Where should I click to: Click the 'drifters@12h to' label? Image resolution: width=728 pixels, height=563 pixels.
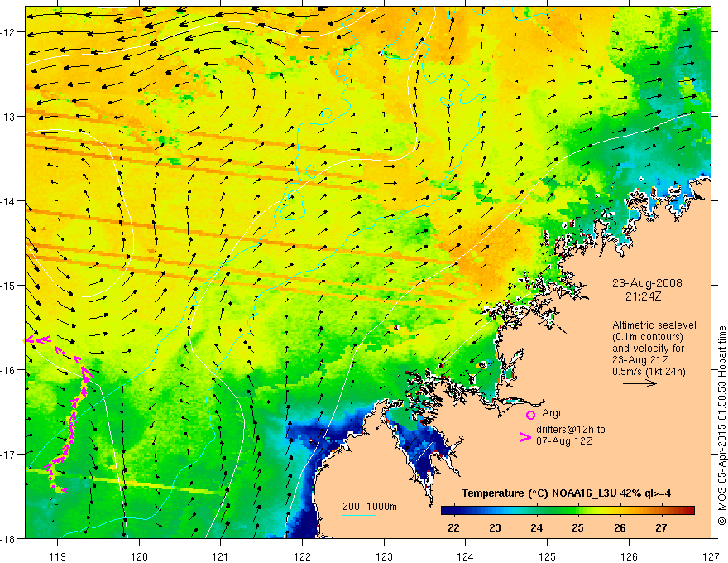571,430
